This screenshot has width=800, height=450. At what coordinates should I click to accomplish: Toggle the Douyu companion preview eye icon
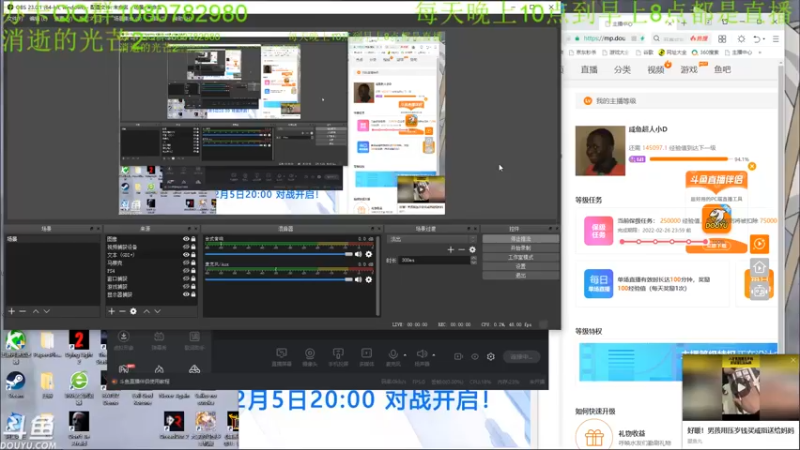[474, 357]
